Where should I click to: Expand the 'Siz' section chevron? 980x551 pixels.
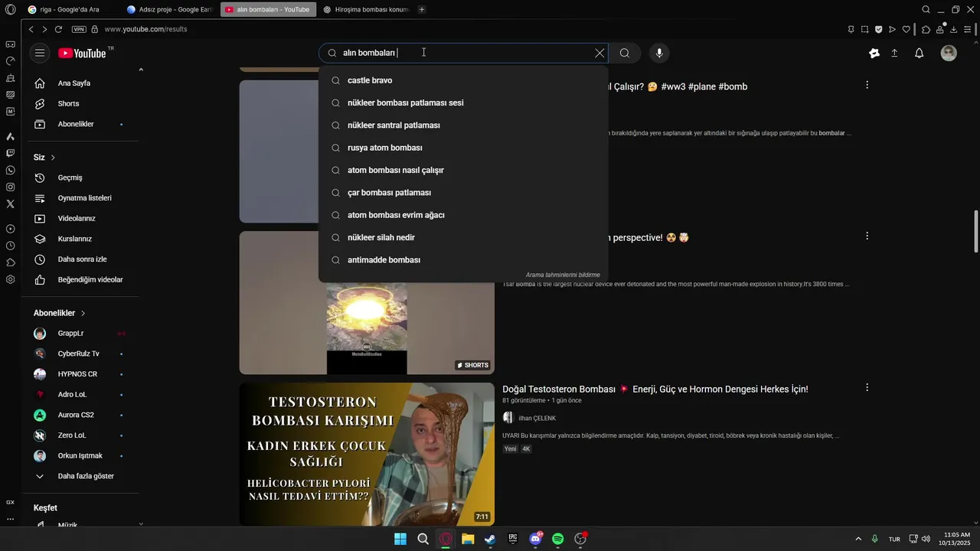53,158
